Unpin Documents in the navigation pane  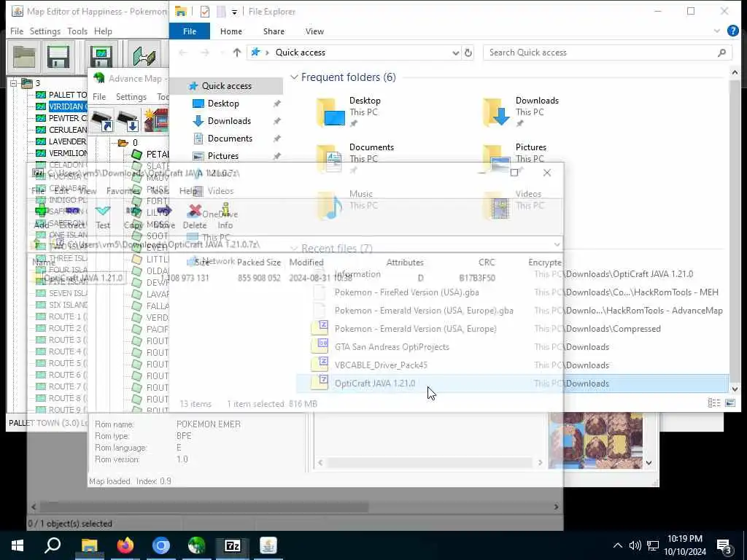coord(276,139)
